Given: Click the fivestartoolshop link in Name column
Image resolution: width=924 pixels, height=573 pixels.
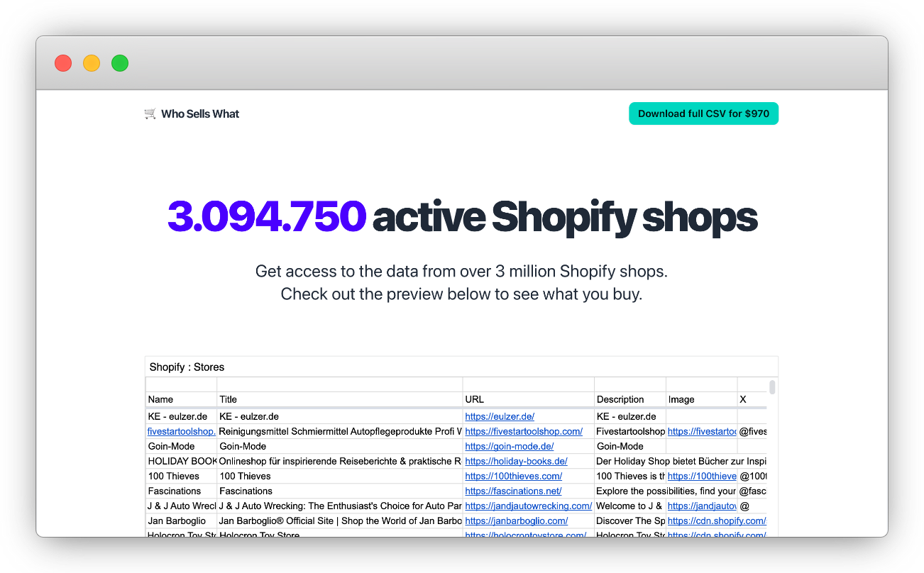Looking at the screenshot, I should [x=181, y=431].
